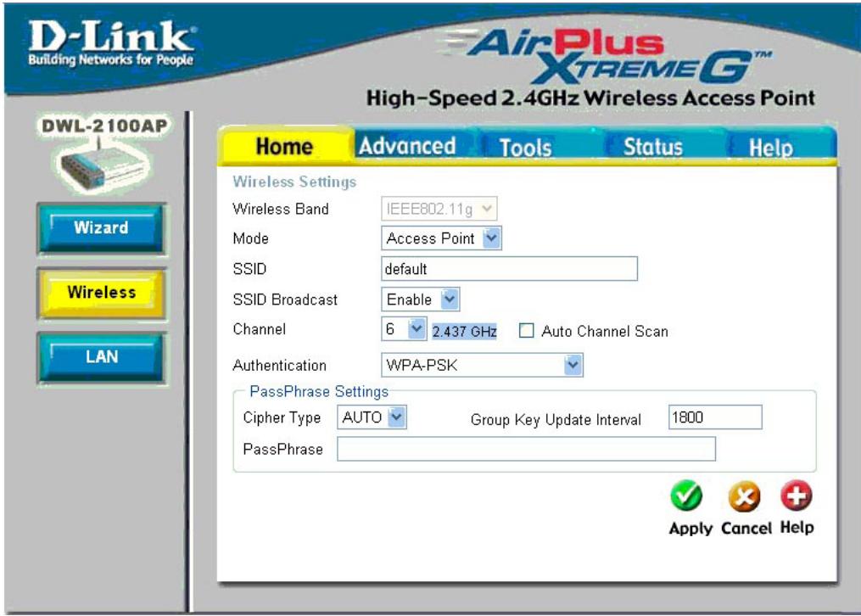Switch to the Help tab
Screen dimensions: 861x616
[771, 147]
